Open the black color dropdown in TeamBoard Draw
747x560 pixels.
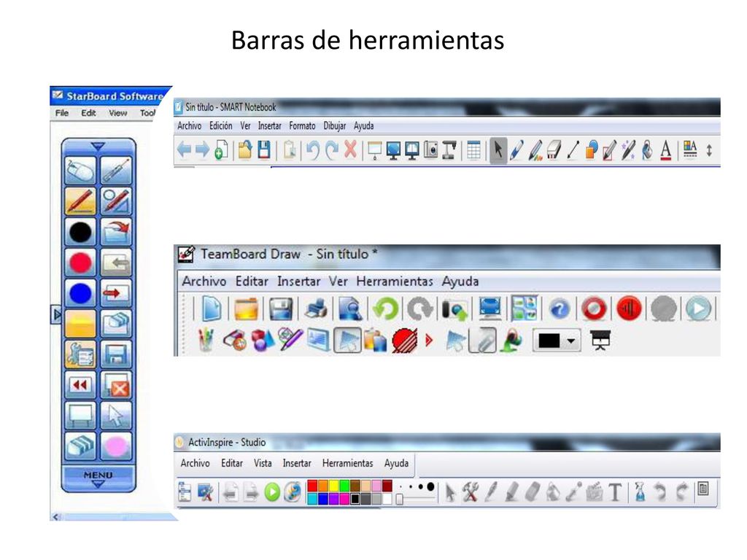tap(557, 341)
